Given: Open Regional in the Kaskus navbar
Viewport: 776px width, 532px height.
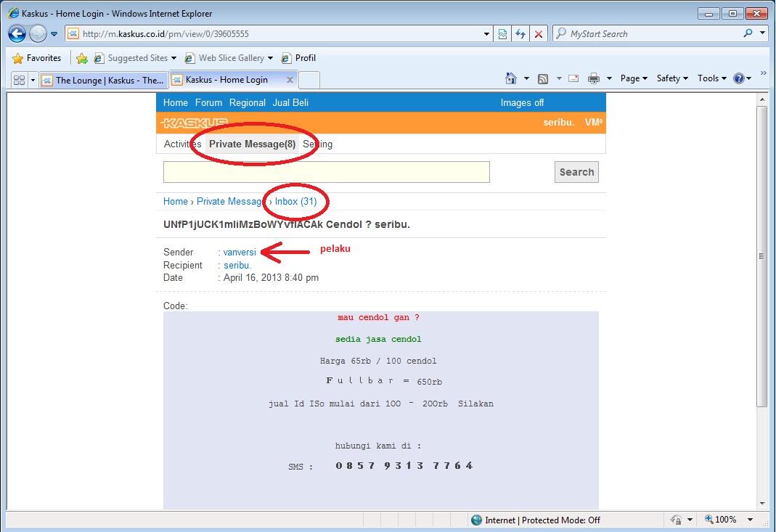Looking at the screenshot, I should click(x=247, y=102).
